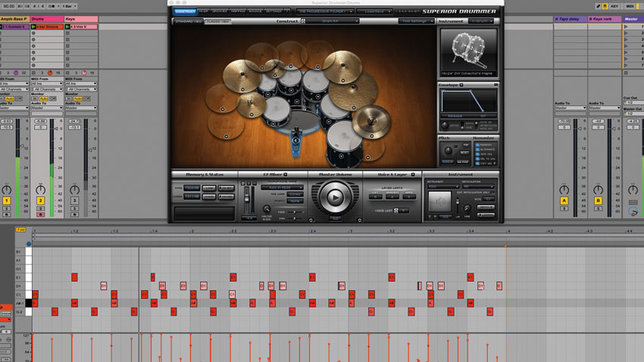The height and width of the screenshot is (362, 644).
Task: Click the Load button in Memory & Status
Action: pos(209,188)
